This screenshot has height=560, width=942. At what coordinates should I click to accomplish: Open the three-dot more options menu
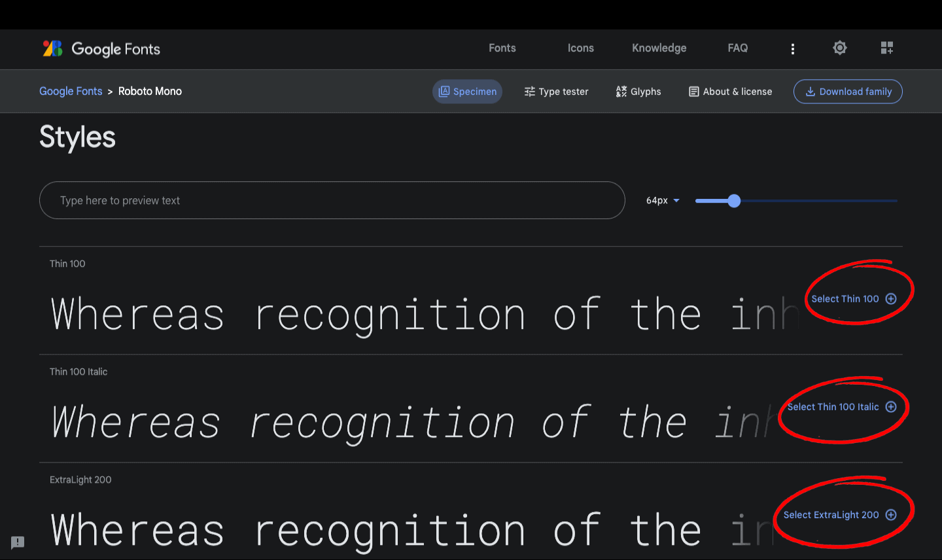coord(793,48)
